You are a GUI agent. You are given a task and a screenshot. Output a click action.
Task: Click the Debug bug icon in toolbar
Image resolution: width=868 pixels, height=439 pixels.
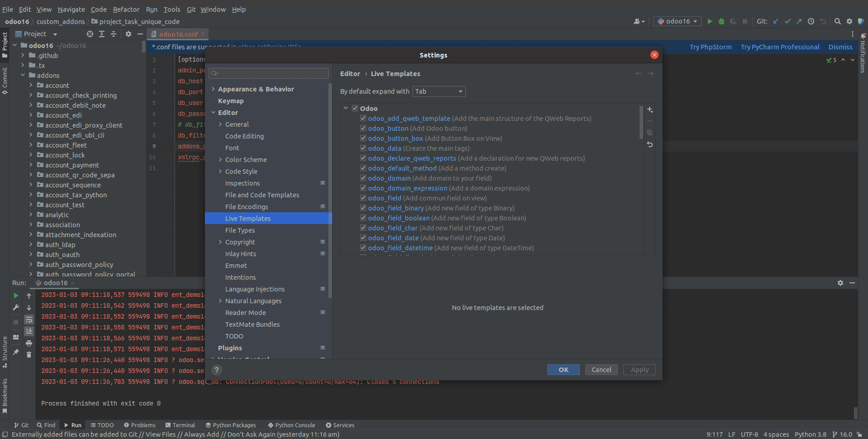[x=721, y=21]
